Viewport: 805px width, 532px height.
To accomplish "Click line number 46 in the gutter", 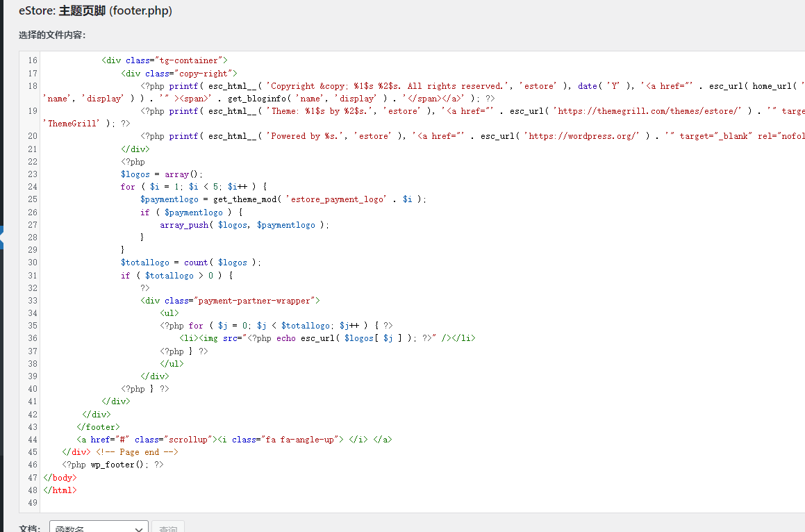I will 33,465.
